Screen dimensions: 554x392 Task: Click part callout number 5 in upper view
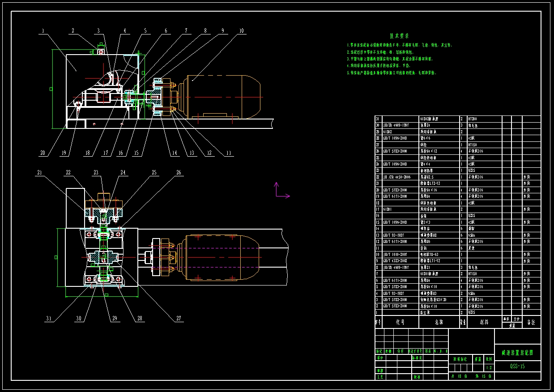(145, 31)
